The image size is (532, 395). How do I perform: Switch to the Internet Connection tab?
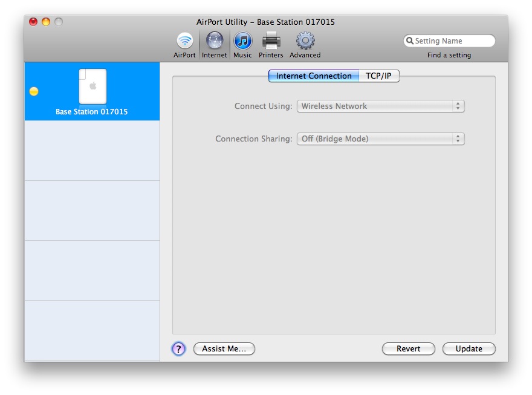(x=314, y=76)
